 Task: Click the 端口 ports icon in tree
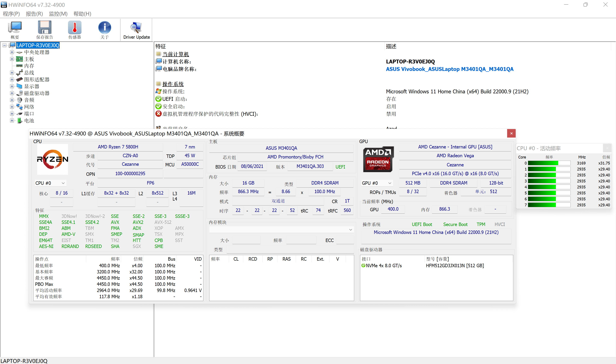19,114
